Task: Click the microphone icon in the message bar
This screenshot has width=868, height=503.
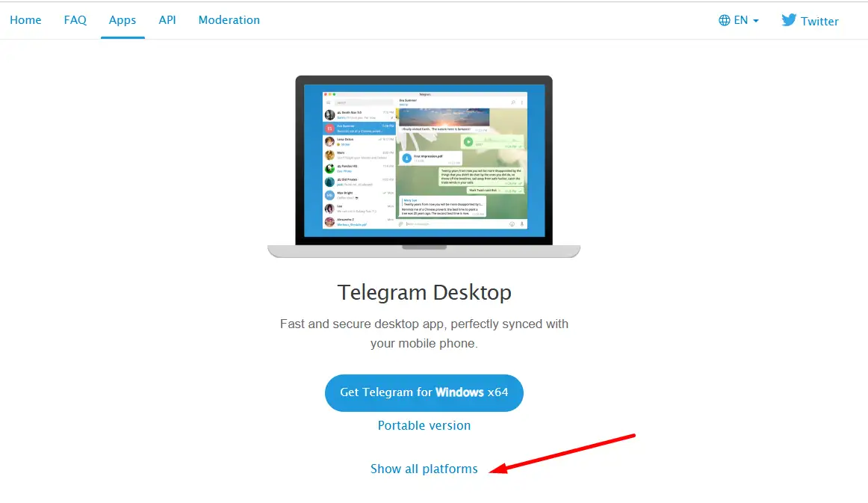Action: tap(522, 223)
